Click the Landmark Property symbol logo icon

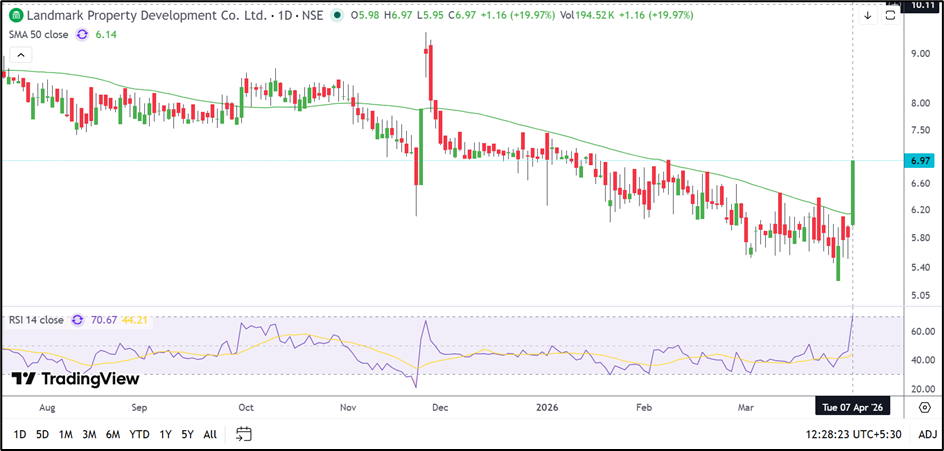(14, 15)
